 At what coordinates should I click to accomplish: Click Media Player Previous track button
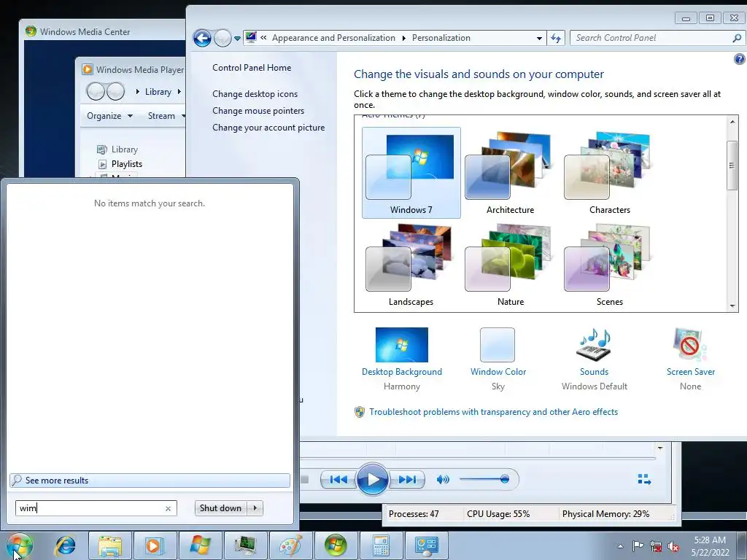[x=338, y=479]
